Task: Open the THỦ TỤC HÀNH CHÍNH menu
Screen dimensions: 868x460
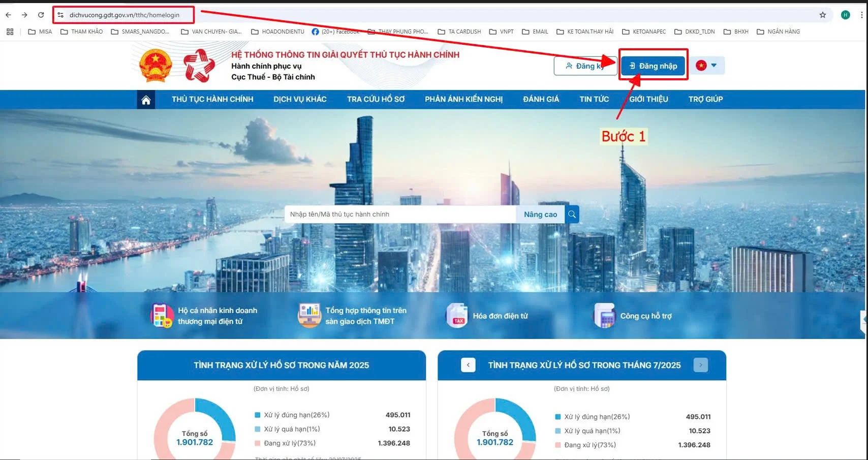Action: coord(212,100)
